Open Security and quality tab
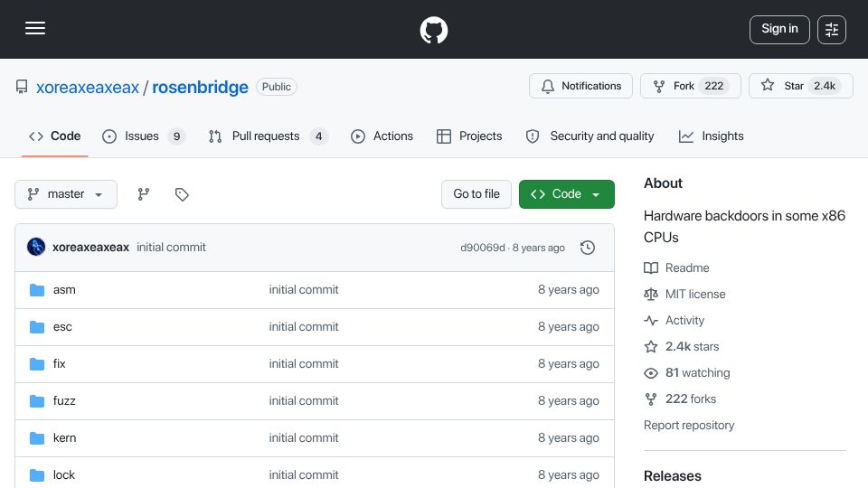Screen dimensions: 868x488 click(590, 136)
